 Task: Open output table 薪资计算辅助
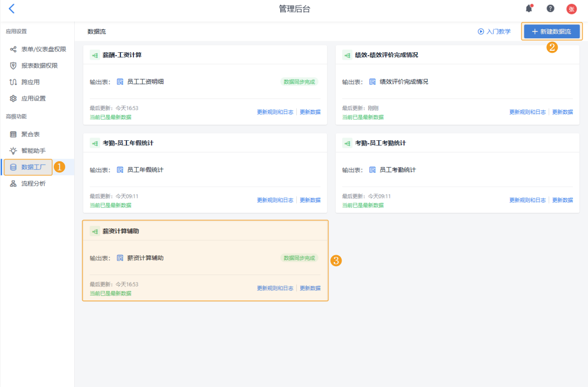[145, 258]
